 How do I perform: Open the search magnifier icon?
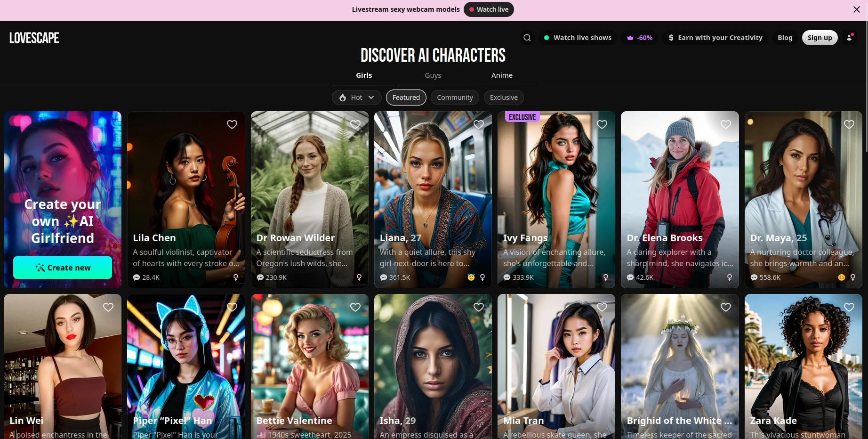[x=527, y=38]
